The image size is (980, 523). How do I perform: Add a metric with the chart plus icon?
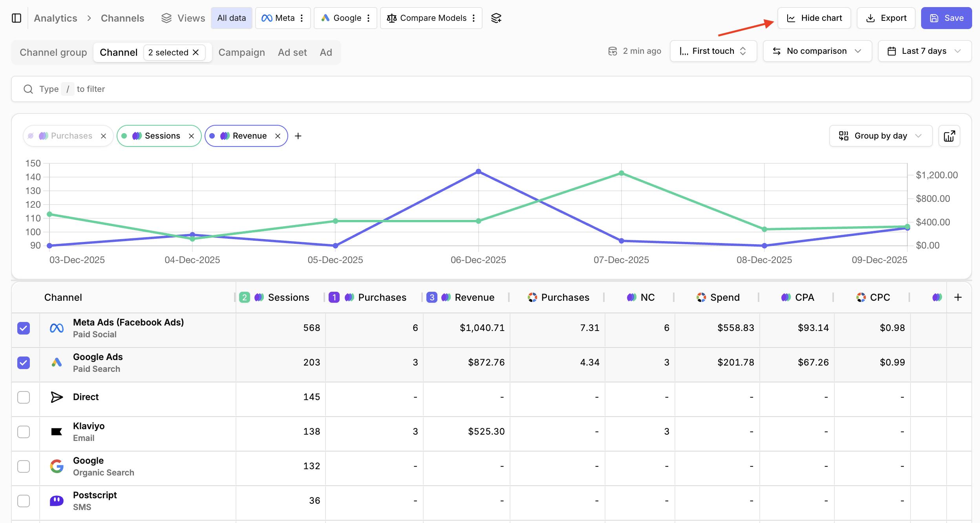pos(298,136)
